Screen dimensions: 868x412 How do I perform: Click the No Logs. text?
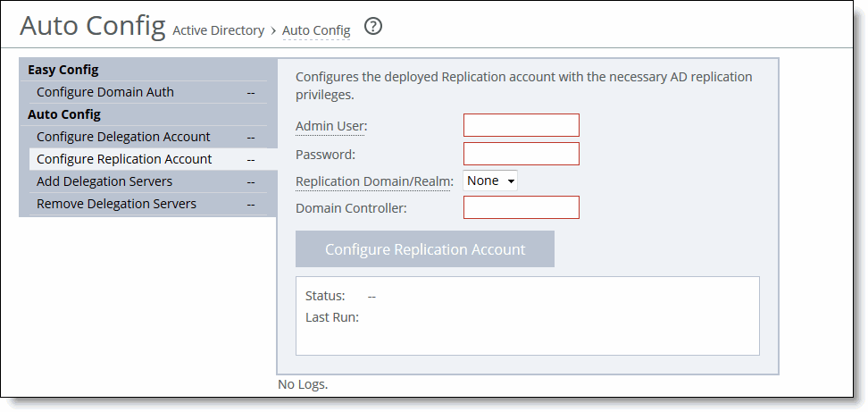[x=303, y=384]
